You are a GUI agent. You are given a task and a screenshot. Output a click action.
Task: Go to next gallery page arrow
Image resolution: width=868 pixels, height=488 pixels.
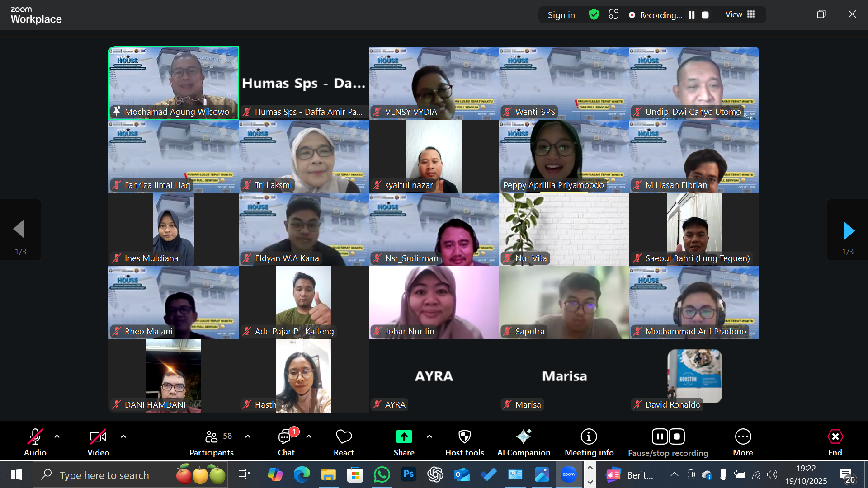pyautogui.click(x=848, y=230)
